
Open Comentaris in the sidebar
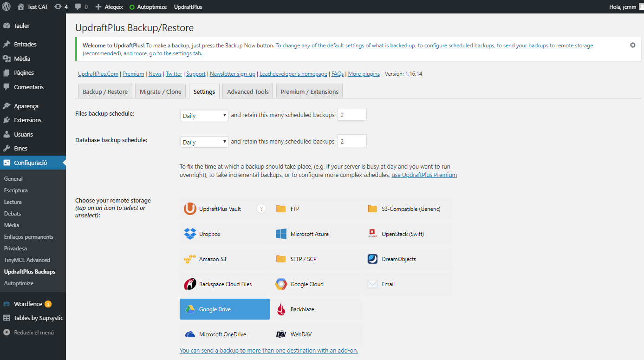[x=33, y=87]
